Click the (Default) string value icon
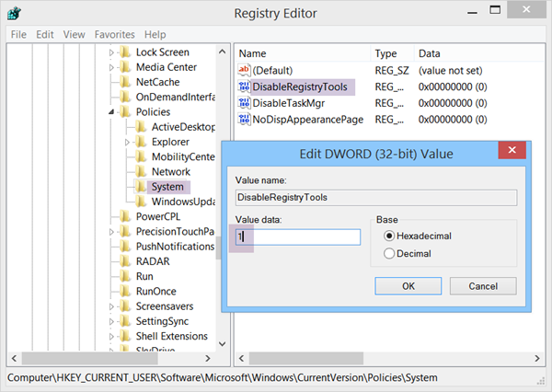 coord(244,70)
